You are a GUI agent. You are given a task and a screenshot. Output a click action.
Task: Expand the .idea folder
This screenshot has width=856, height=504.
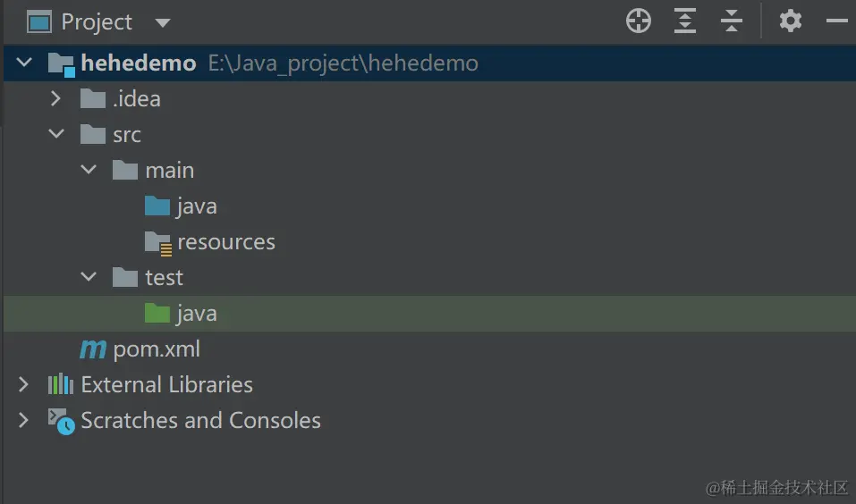[56, 99]
